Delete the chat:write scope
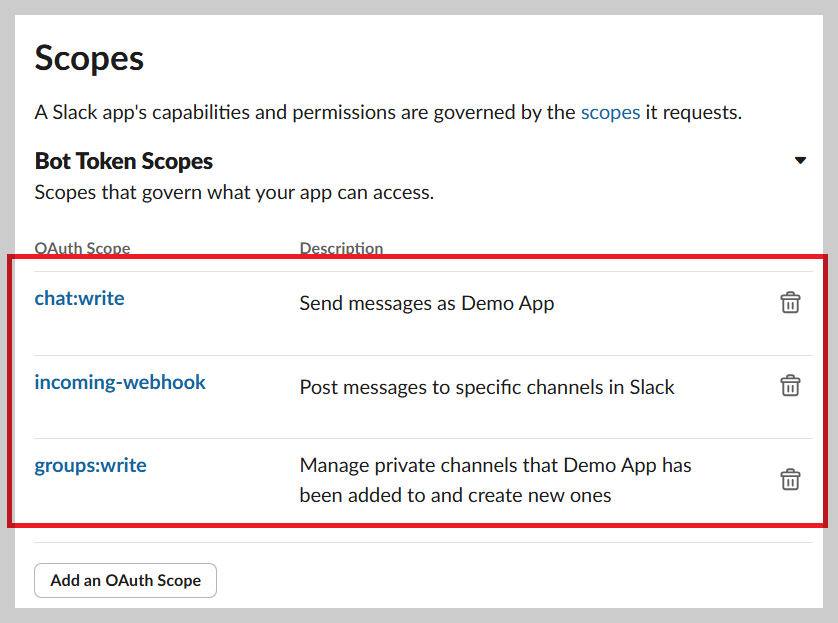Screen dimensions: 838x623 (x=790, y=302)
